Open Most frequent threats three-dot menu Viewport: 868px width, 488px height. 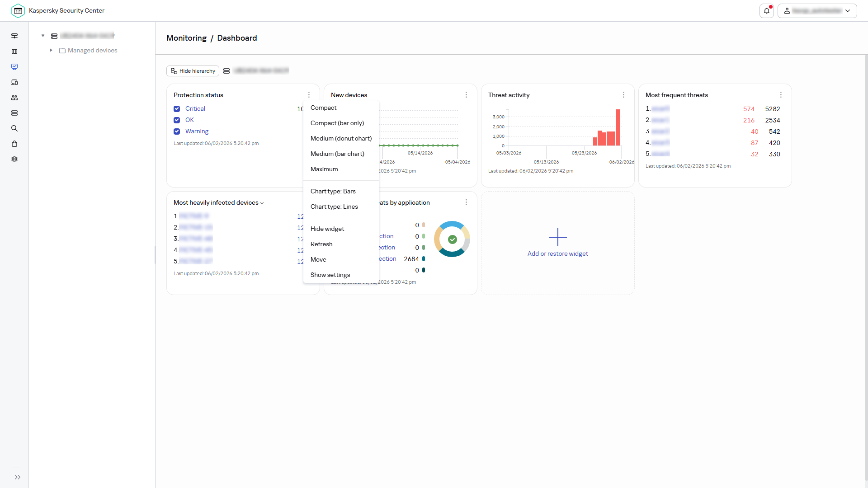781,95
